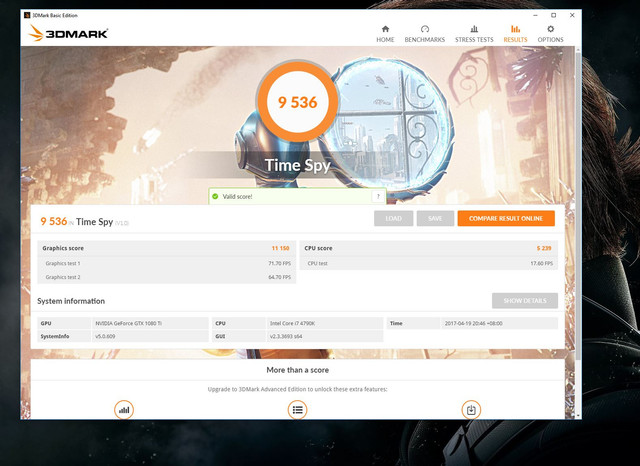This screenshot has height=466, width=640.
Task: Click the CPU score value 5 239
Action: [544, 248]
